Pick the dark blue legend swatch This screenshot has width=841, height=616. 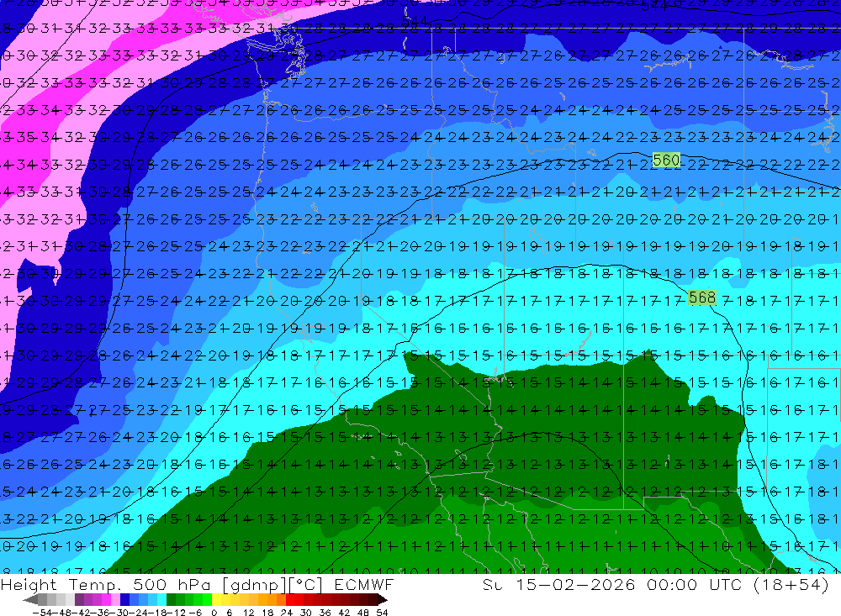coord(124,599)
